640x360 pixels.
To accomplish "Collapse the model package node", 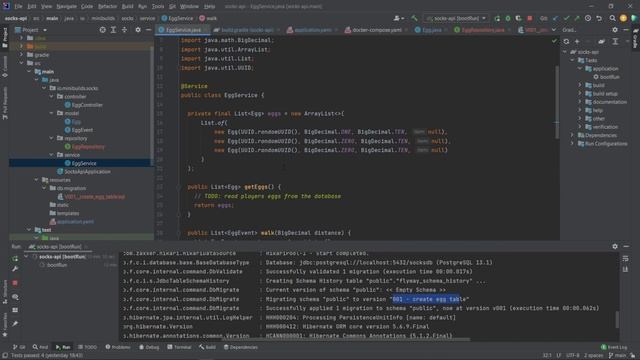I will (51, 113).
